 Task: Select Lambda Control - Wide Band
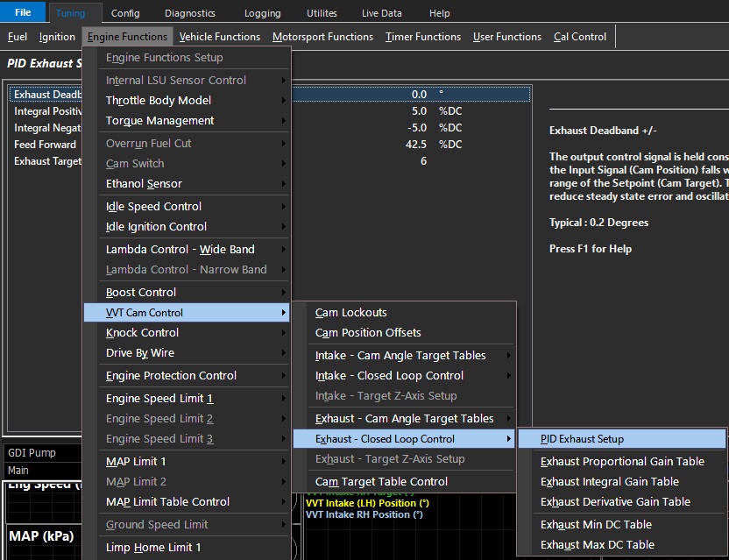pyautogui.click(x=187, y=249)
